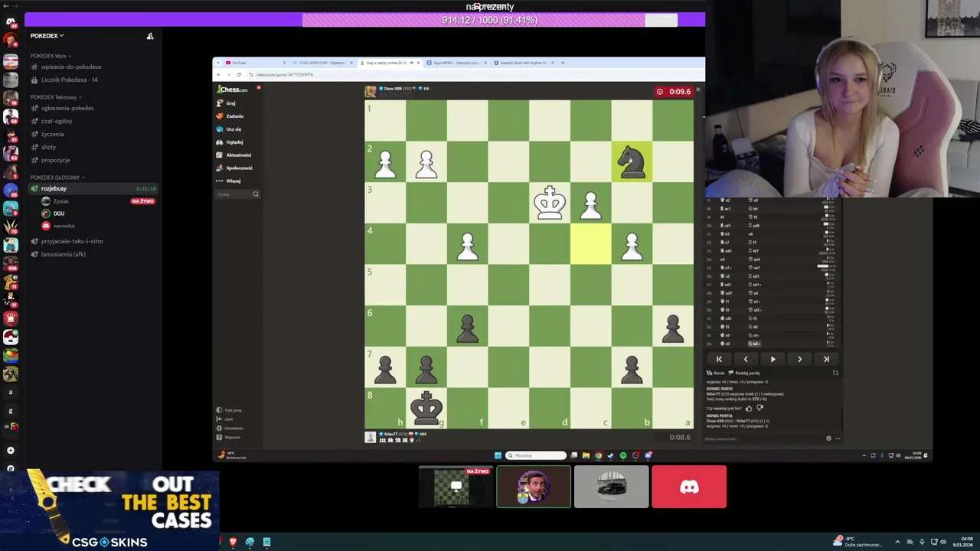Select the live chess stream thumbnail
Image resolution: width=980 pixels, height=551 pixels.
(456, 487)
